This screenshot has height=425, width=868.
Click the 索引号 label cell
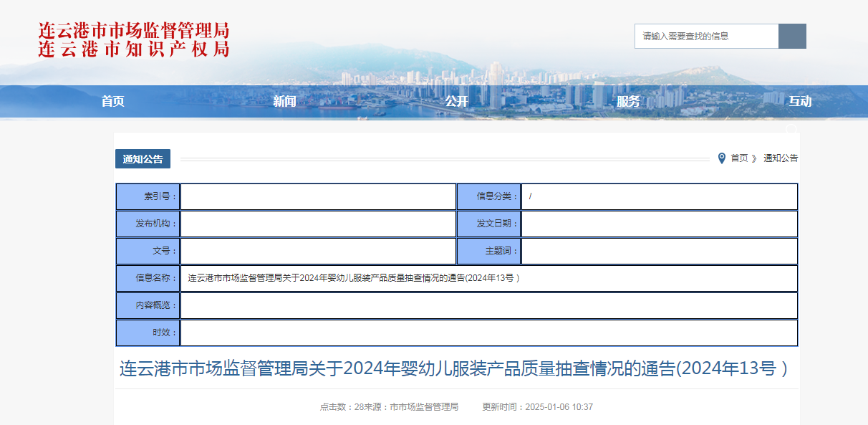tap(148, 196)
